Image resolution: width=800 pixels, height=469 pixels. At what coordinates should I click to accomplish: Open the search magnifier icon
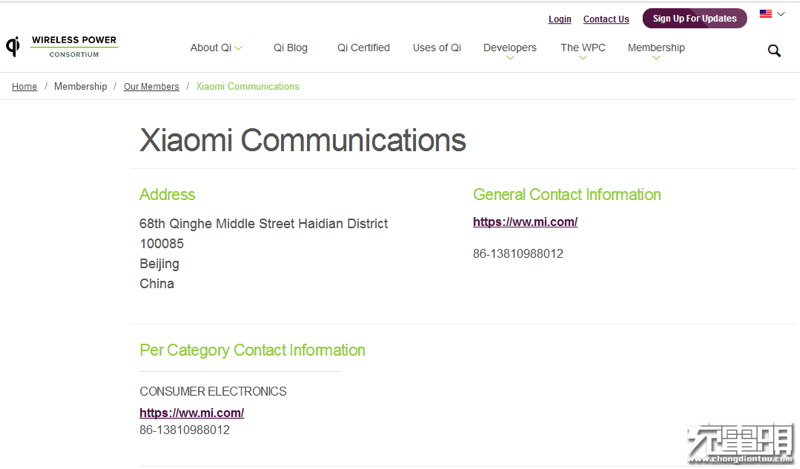coord(774,51)
